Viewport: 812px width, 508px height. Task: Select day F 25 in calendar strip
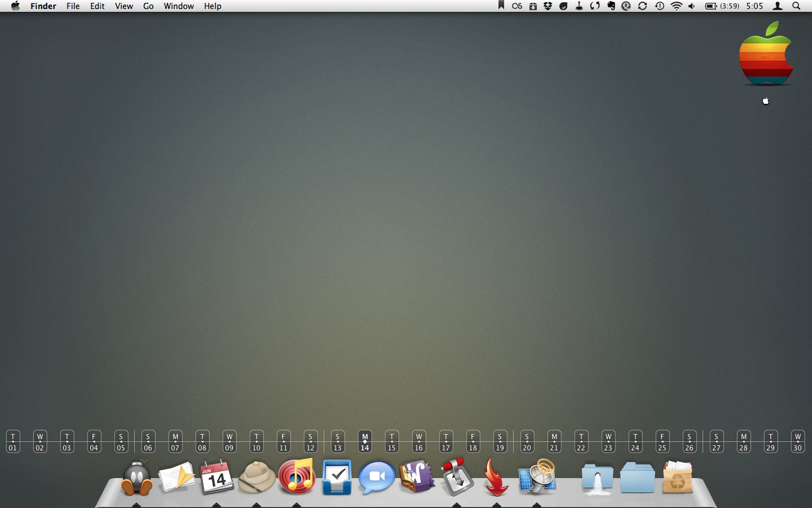(662, 441)
